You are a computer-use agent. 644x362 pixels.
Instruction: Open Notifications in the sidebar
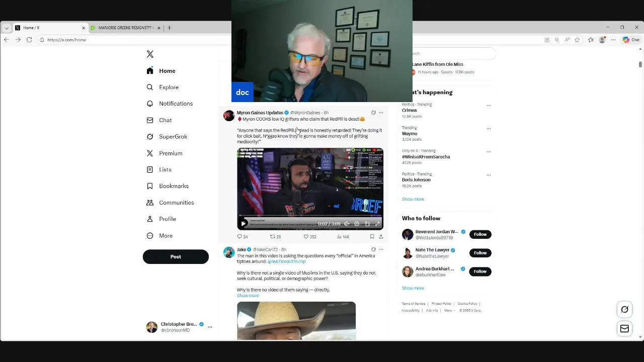coord(170,104)
